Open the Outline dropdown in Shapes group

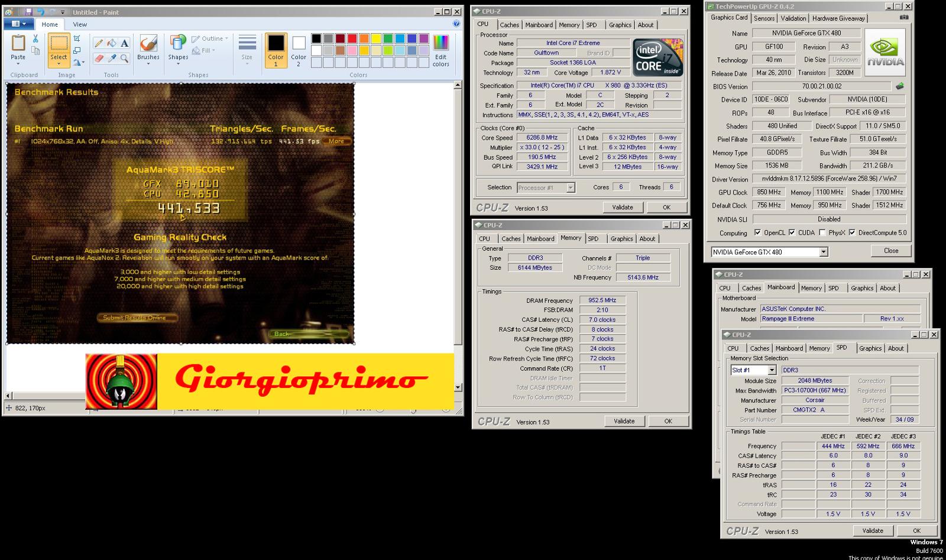pos(210,38)
